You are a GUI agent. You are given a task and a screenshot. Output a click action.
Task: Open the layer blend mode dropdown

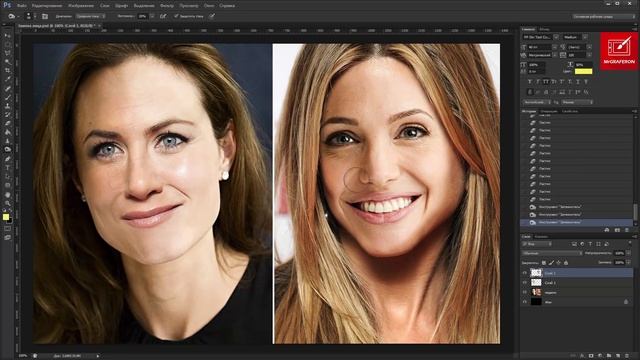coord(552,253)
